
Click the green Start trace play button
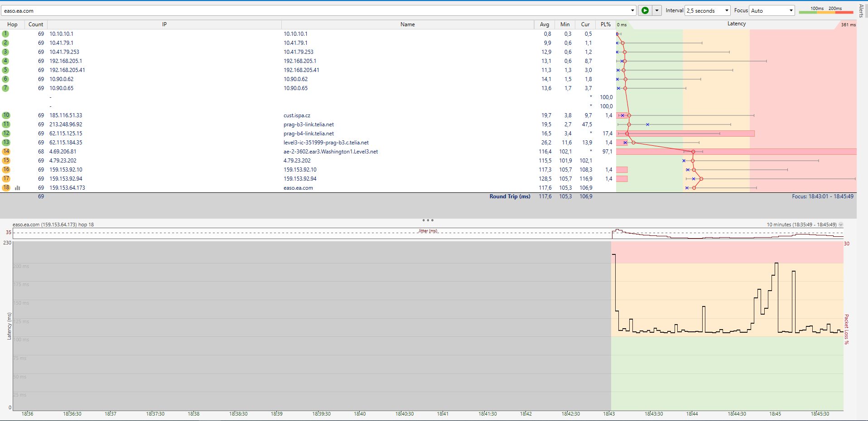(645, 10)
